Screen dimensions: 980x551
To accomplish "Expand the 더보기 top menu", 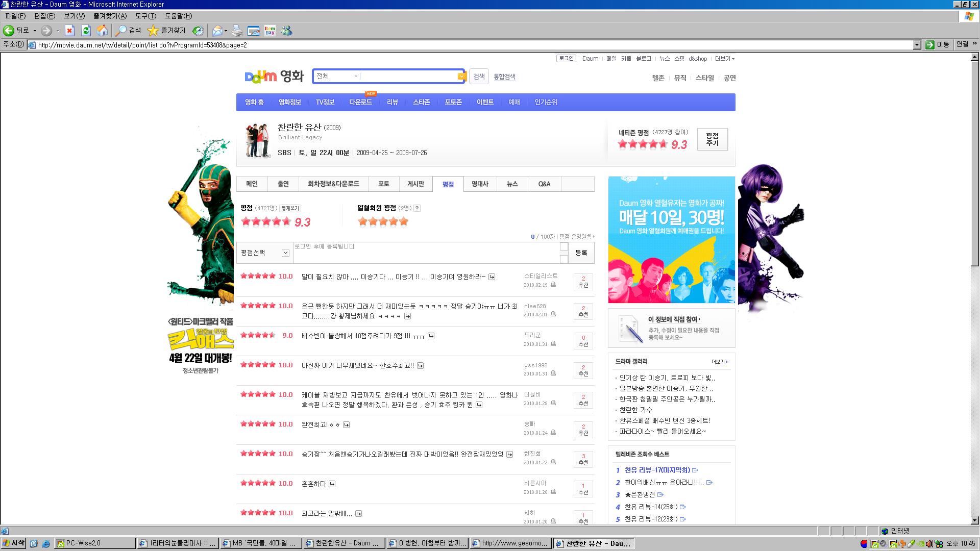I will click(724, 59).
